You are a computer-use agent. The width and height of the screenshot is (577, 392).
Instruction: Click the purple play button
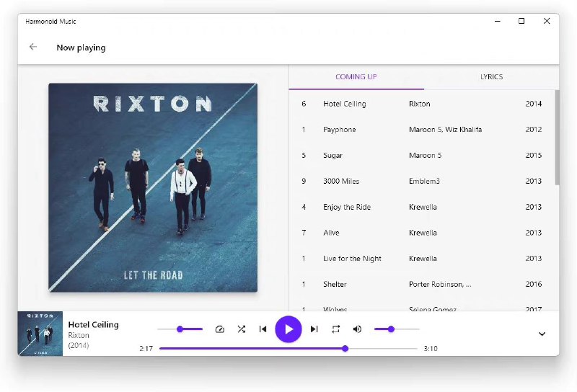click(288, 329)
